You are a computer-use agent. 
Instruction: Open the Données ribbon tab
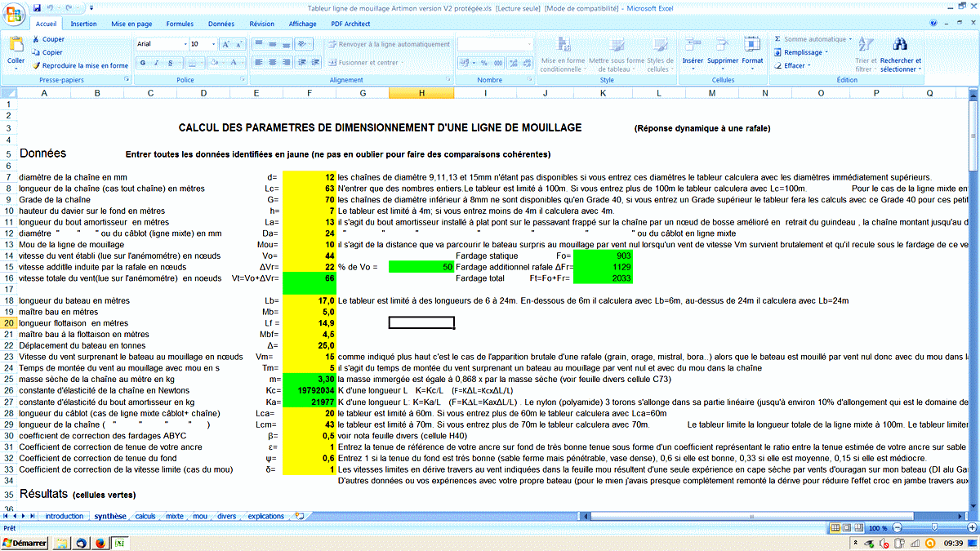click(x=221, y=24)
